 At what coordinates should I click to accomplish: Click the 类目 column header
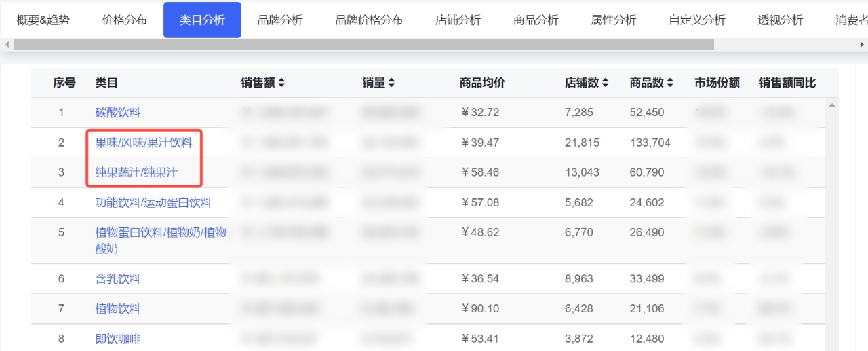[106, 83]
